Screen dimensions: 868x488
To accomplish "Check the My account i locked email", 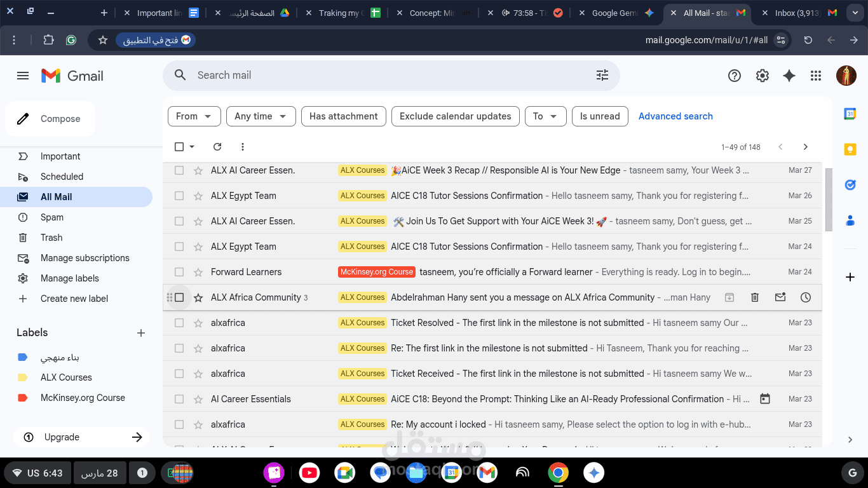I will (179, 424).
